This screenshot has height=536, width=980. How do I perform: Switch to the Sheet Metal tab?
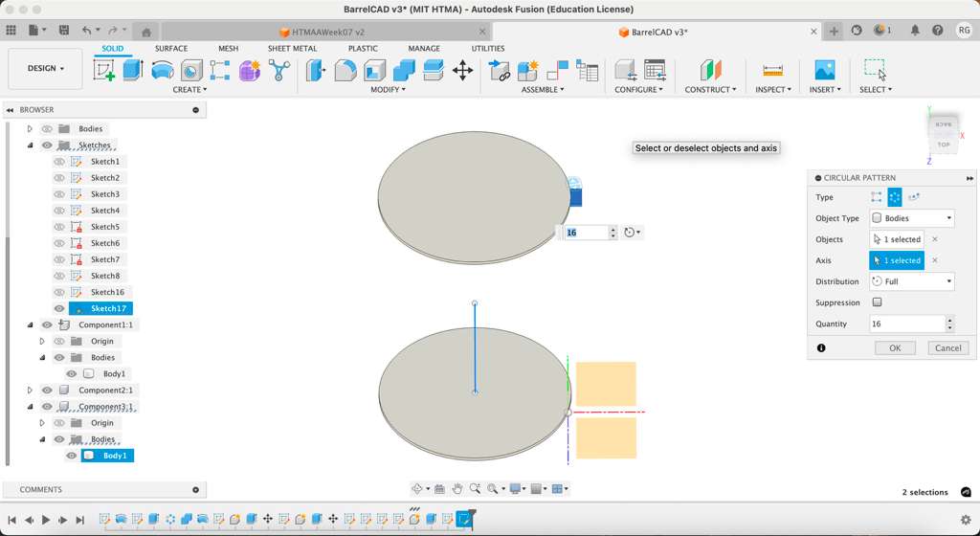(292, 48)
